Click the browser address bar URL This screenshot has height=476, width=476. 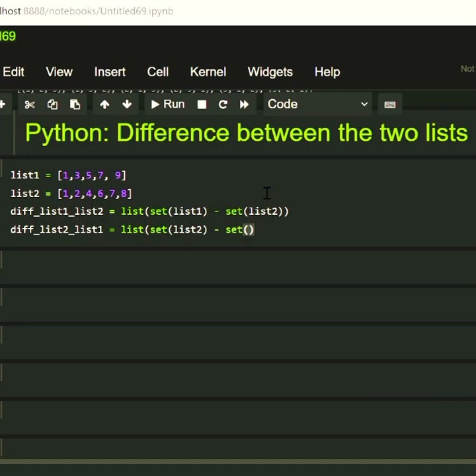point(87,11)
